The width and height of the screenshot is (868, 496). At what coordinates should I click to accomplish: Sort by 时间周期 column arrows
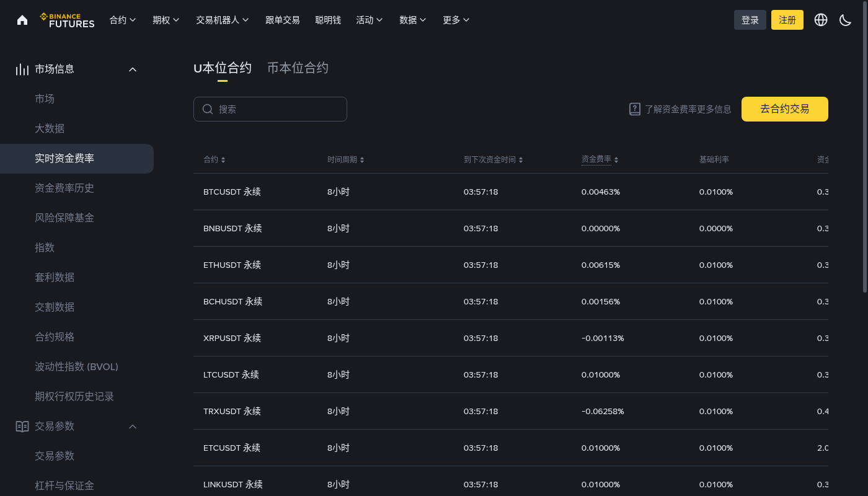tap(362, 160)
